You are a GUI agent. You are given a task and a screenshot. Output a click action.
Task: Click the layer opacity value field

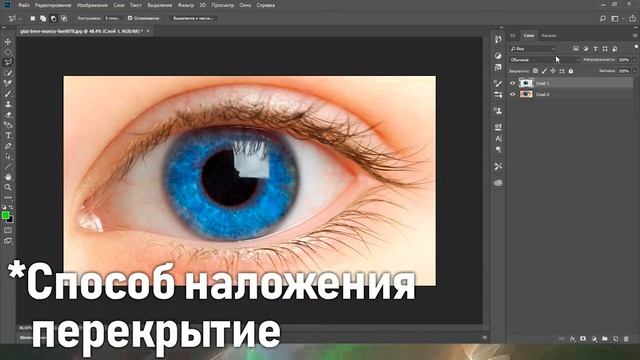(624, 60)
